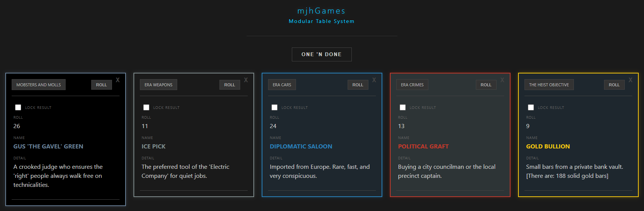Roll the Heist Objective table
Image resolution: width=644 pixels, height=211 pixels.
[x=614, y=85]
